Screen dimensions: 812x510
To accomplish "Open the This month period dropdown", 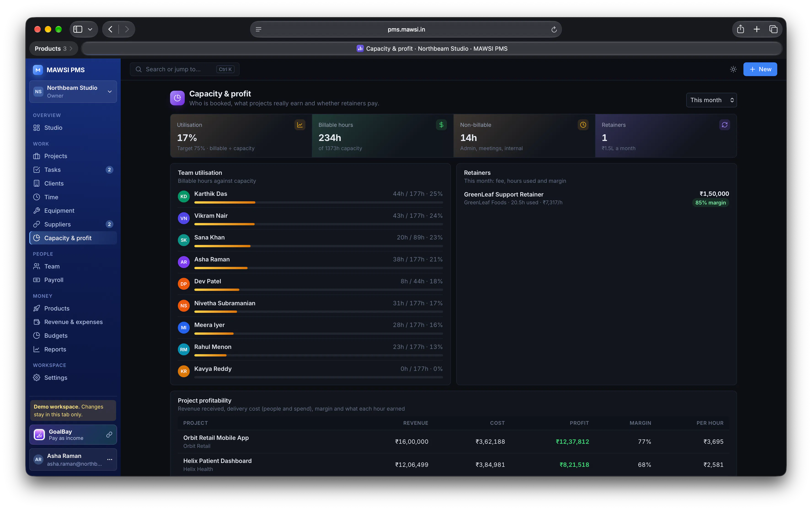I will click(711, 100).
